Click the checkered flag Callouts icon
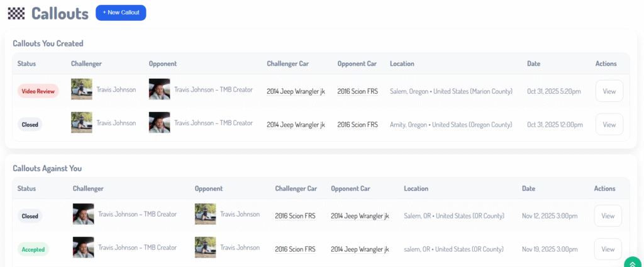This screenshot has height=267, width=644. click(16, 13)
